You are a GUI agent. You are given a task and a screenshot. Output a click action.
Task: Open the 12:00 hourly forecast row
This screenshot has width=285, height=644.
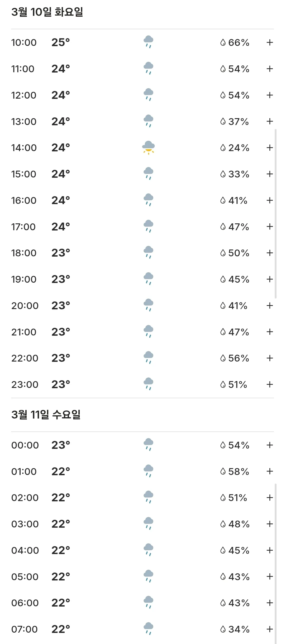142,95
